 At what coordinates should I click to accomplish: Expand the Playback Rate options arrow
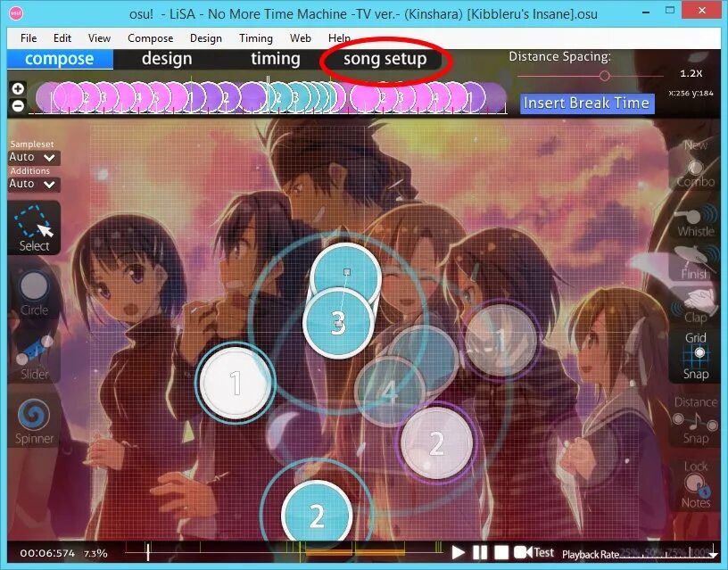(x=713, y=555)
